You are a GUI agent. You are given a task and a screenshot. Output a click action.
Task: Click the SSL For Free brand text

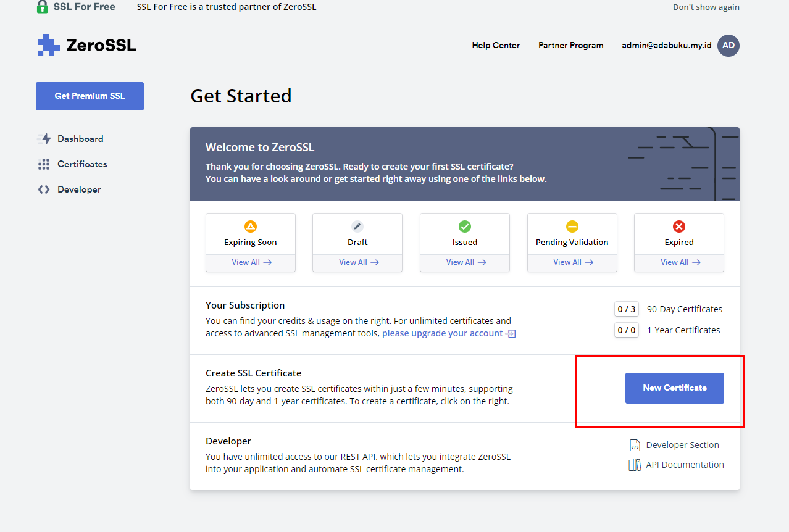tap(85, 7)
